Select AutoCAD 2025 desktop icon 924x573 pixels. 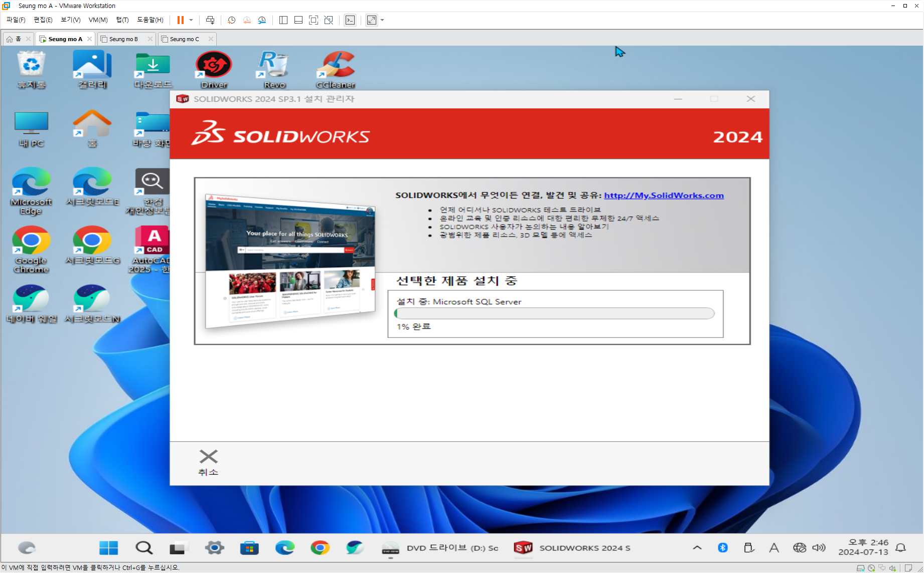coord(151,250)
